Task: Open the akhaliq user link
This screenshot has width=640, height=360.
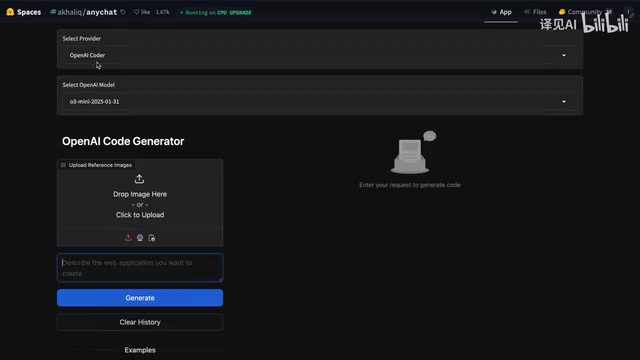Action: tap(69, 12)
